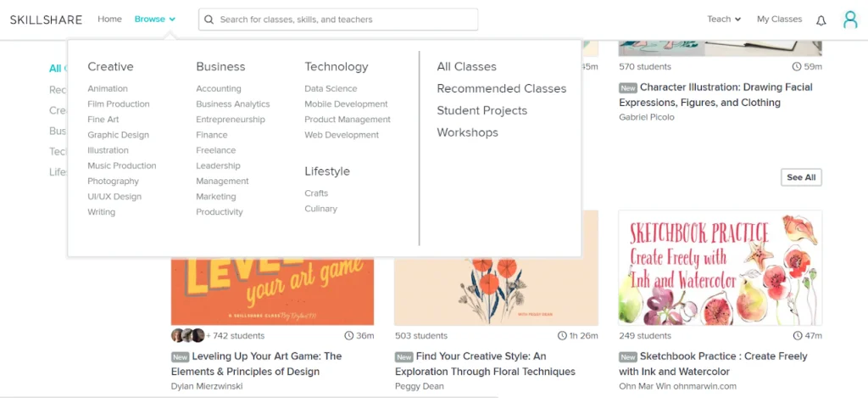Open All Classes in Browse menu
The width and height of the screenshot is (868, 398).
pos(467,66)
